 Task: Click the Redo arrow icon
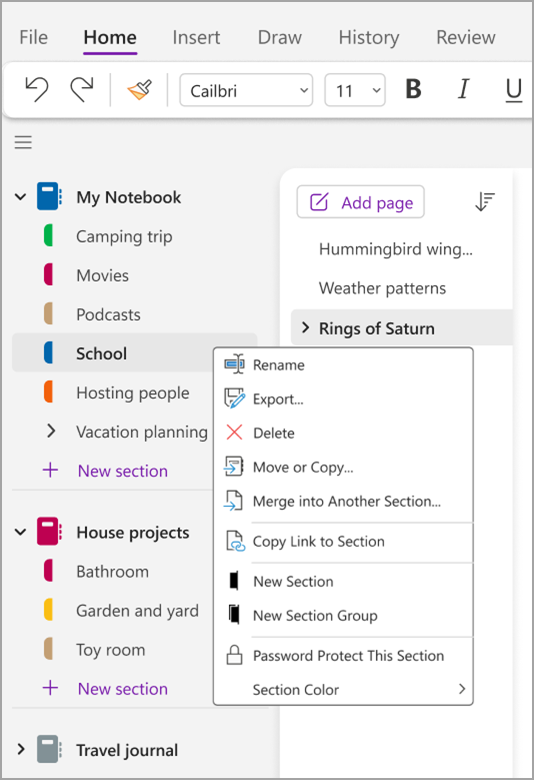pyautogui.click(x=82, y=90)
